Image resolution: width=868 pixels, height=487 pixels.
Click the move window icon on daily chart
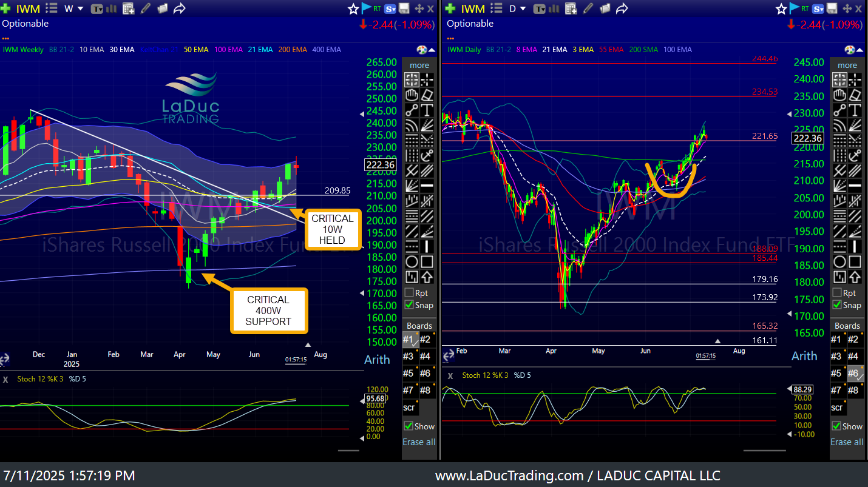click(x=847, y=8)
